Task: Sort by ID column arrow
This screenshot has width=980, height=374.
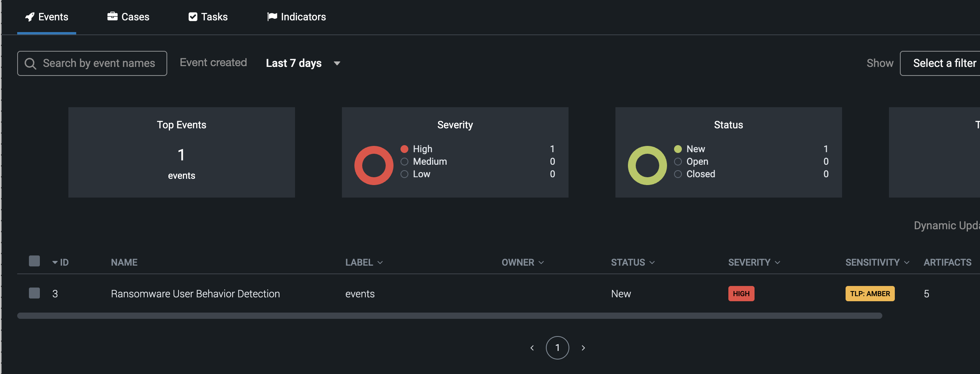Action: [55, 263]
